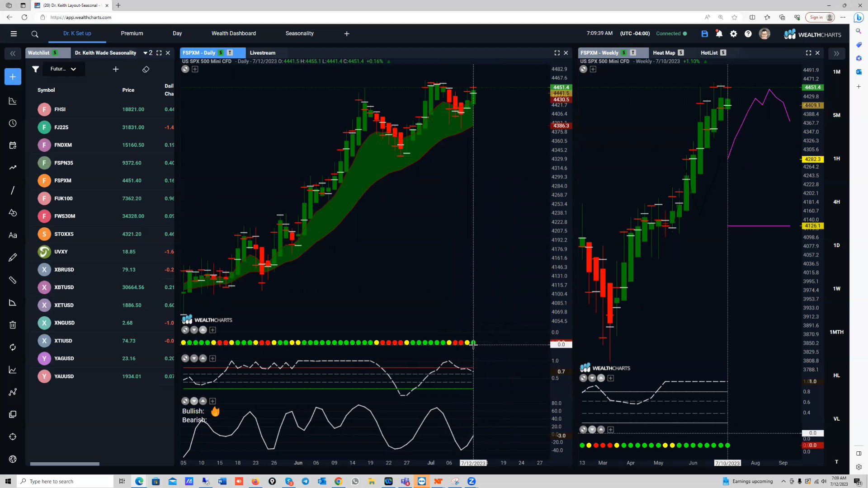The image size is (868, 488).
Task: Move daily dots panel up arrow
Action: [203, 330]
